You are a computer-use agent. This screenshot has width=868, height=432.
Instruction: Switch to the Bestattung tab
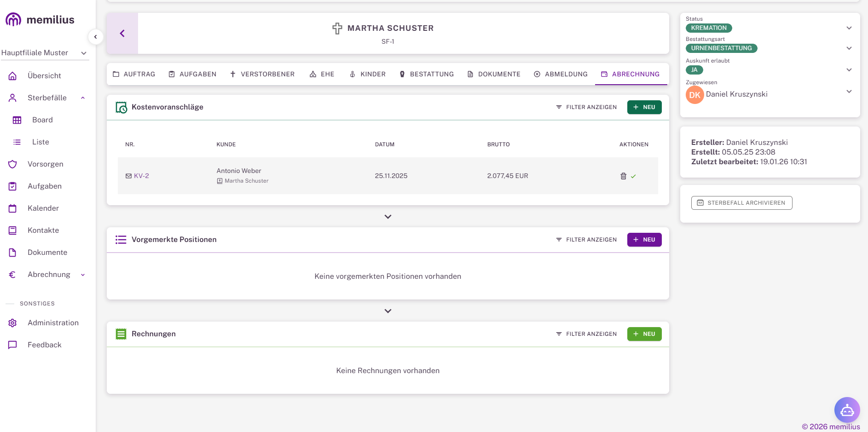[427, 74]
